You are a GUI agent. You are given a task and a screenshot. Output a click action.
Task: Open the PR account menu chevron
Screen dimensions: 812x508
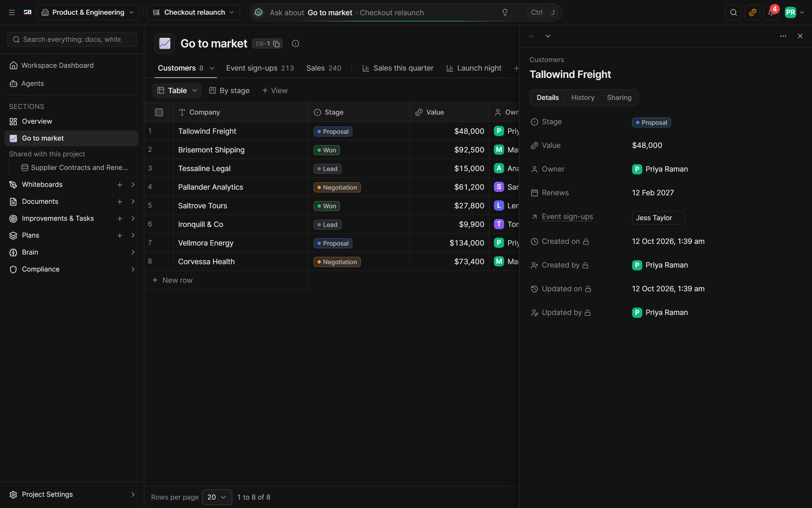(x=802, y=12)
